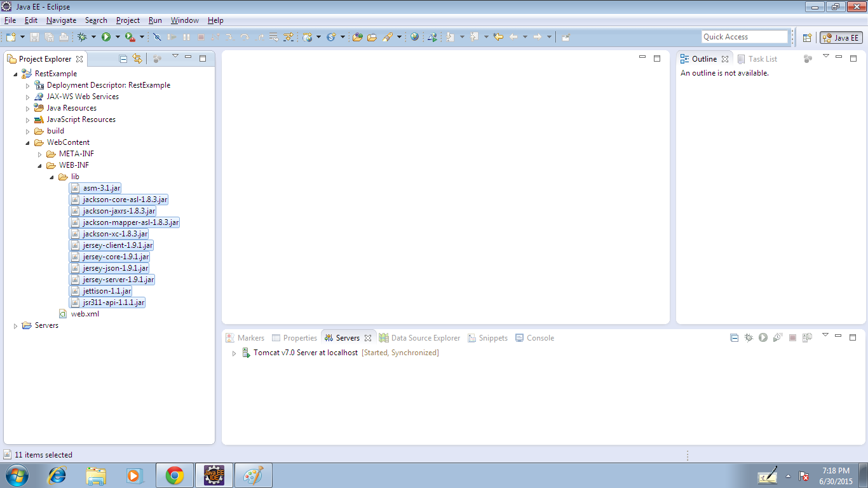Click Servers view collapse-all icon
The height and width of the screenshot is (488, 868).
734,338
